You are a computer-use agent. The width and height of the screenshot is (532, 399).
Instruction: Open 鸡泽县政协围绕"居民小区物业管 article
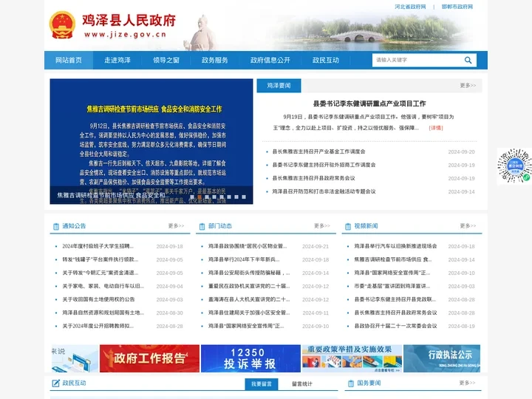point(248,246)
